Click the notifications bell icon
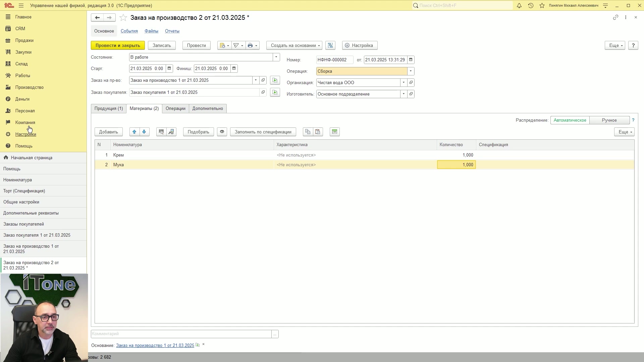Image resolution: width=644 pixels, height=362 pixels. 519,6
